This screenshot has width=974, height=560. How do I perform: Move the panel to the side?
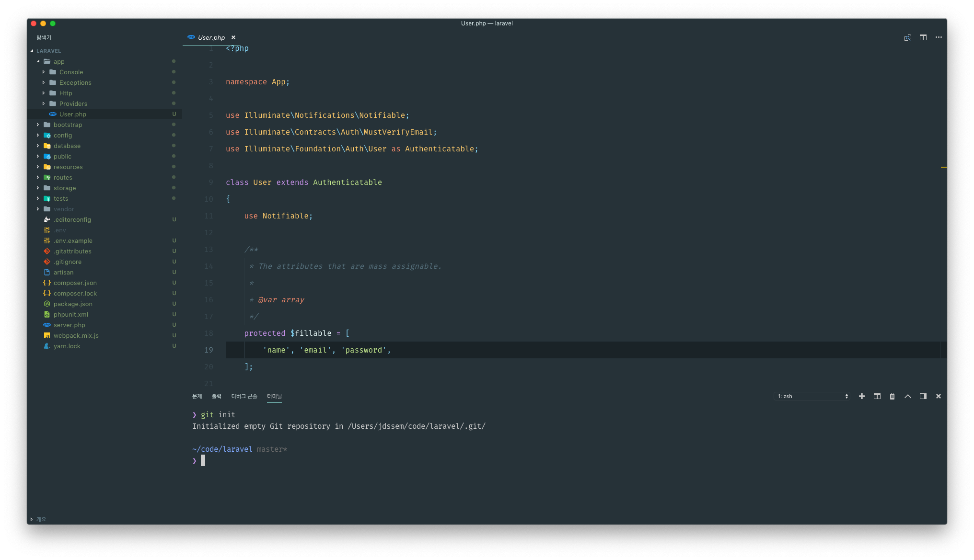(x=923, y=396)
